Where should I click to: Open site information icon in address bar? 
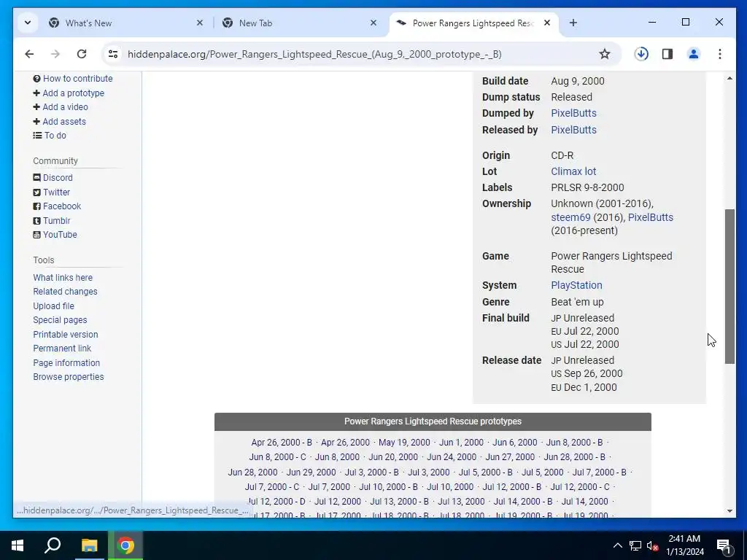click(113, 54)
